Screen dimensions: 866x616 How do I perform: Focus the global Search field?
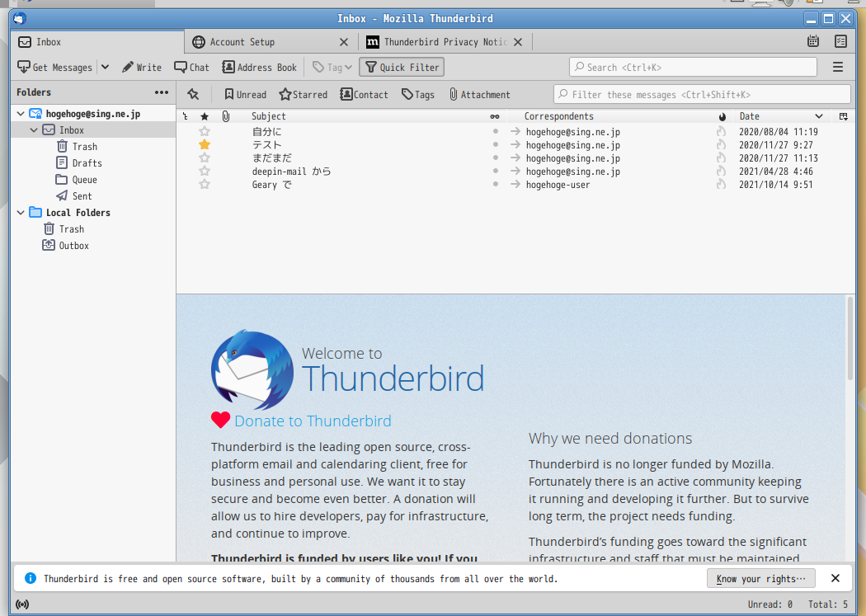click(693, 68)
